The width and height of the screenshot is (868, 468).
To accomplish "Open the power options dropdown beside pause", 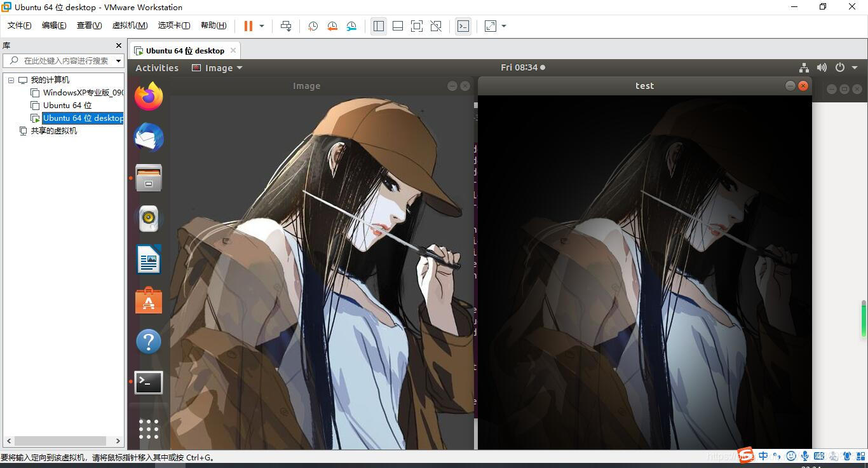I will tap(261, 26).
